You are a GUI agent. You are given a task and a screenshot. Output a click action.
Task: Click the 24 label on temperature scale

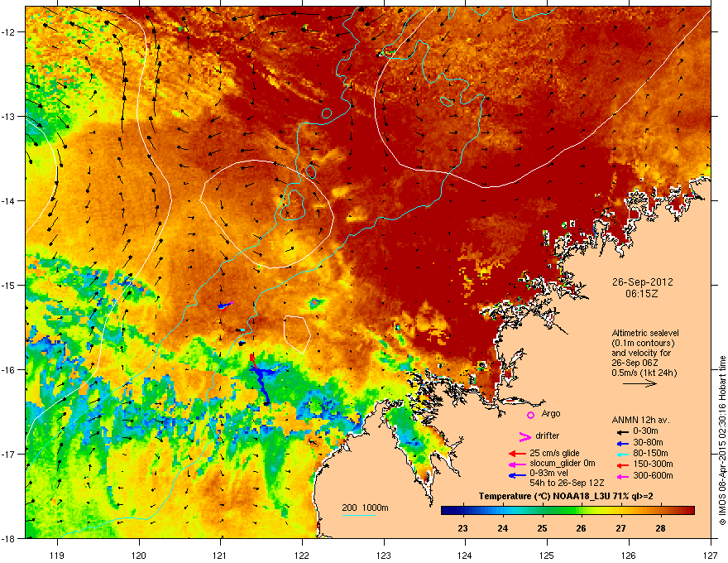pos(502,528)
